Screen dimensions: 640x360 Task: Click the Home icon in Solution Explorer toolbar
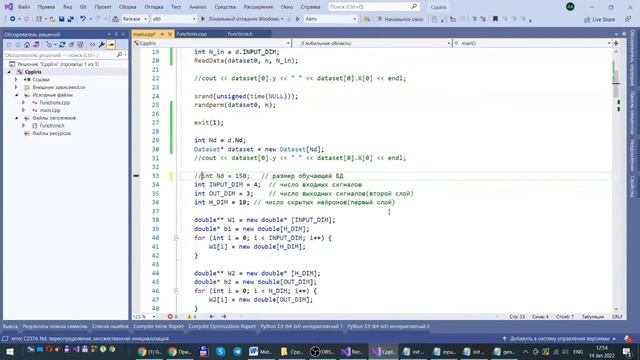point(27,45)
